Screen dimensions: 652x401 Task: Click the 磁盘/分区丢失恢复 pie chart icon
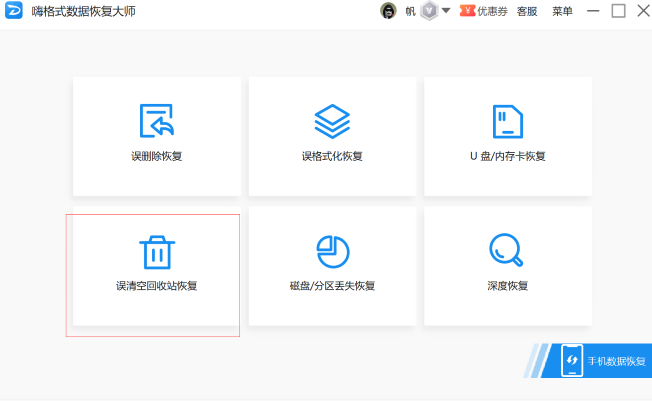pyautogui.click(x=332, y=250)
